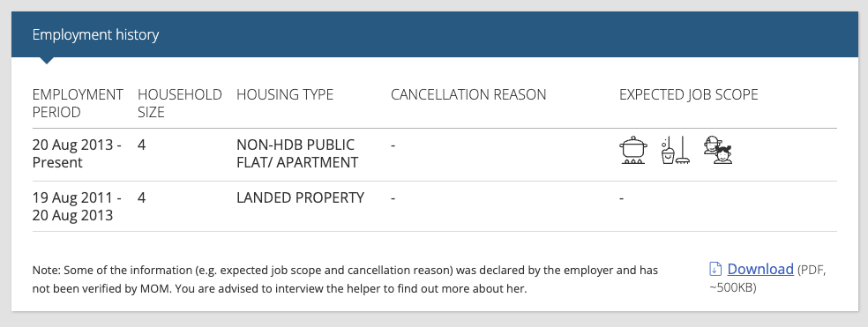Click the Housing Type column header
This screenshot has width=868, height=327.
[x=285, y=94]
